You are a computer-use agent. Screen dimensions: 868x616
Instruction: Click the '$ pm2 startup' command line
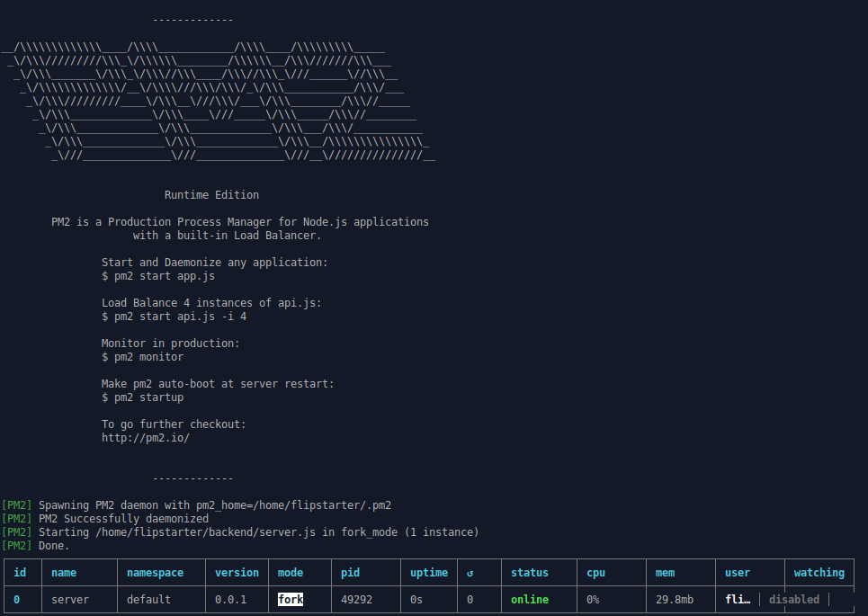pyautogui.click(x=143, y=397)
